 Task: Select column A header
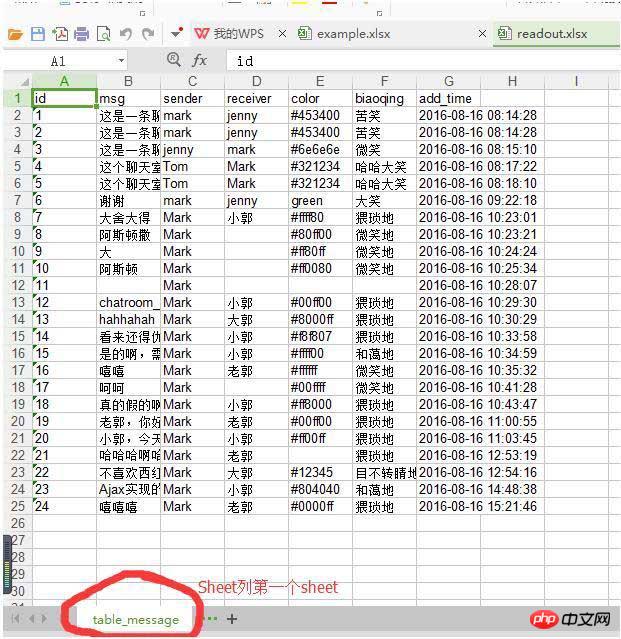(64, 82)
